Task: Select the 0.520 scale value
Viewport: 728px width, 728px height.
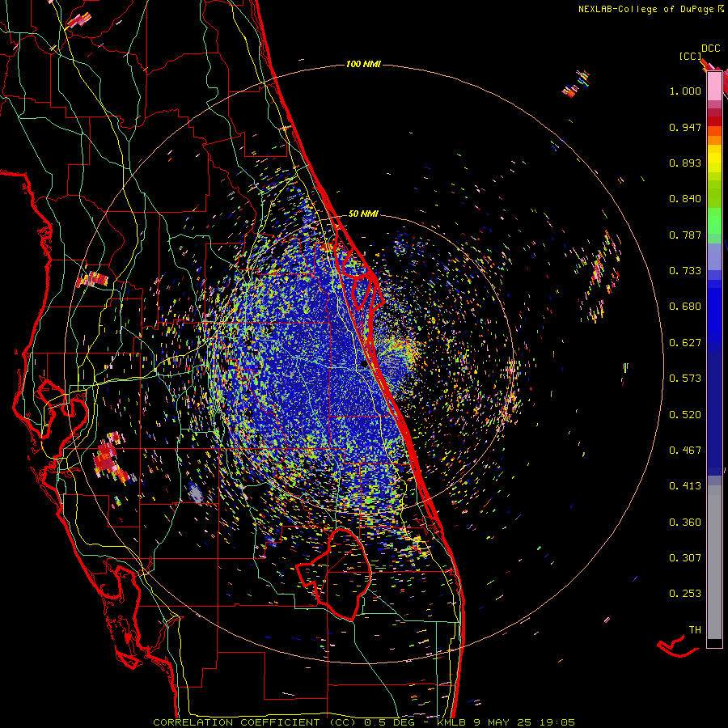Action: point(685,415)
